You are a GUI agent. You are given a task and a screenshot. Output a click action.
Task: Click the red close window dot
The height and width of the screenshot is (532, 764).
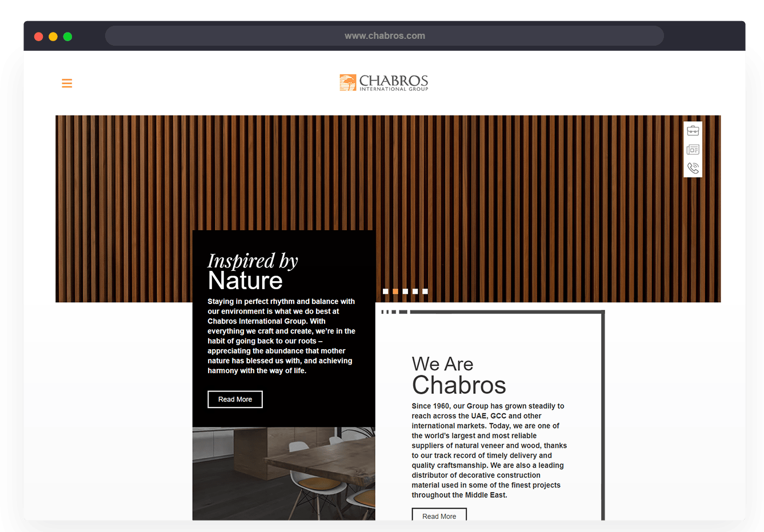click(x=39, y=37)
